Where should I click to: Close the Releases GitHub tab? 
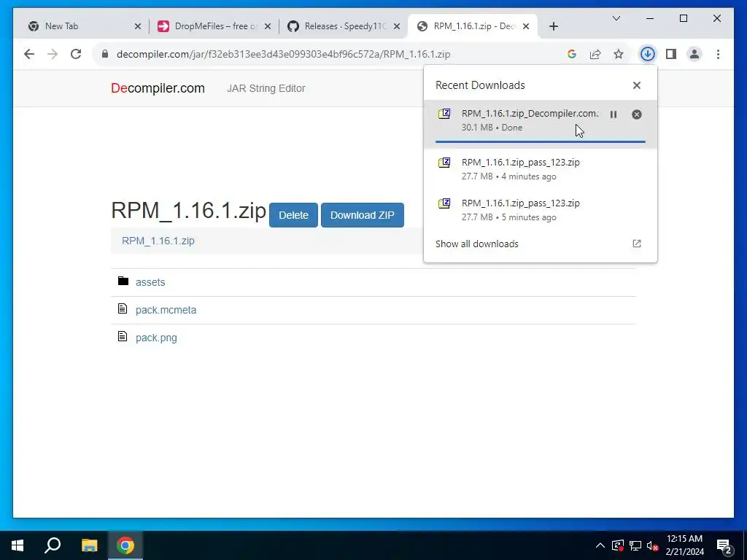397,26
